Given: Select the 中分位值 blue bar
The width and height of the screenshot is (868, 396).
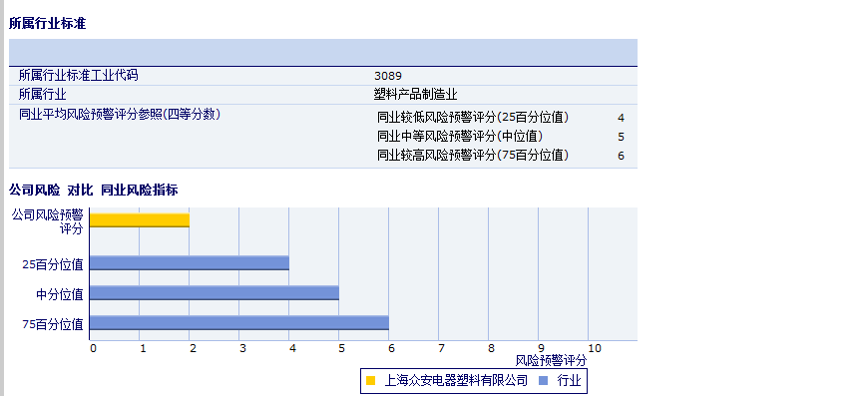Looking at the screenshot, I should tap(215, 292).
